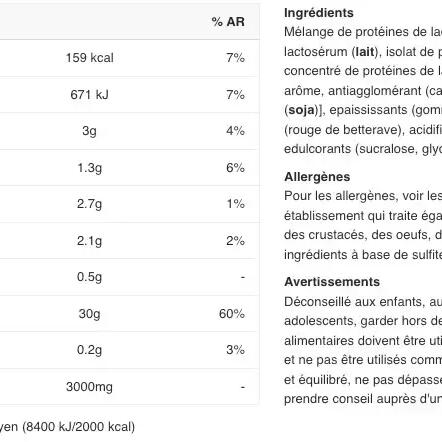
Task: Click the 30g protein value
Action: [89, 314]
